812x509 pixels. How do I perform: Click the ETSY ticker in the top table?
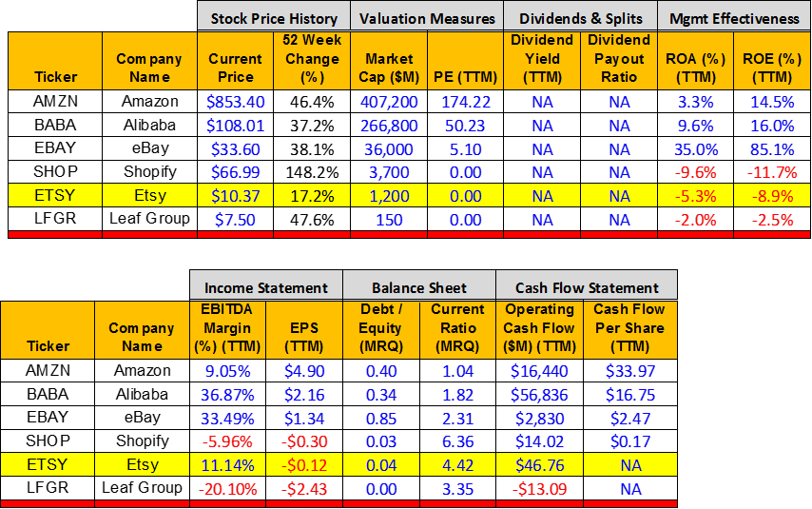point(55,195)
